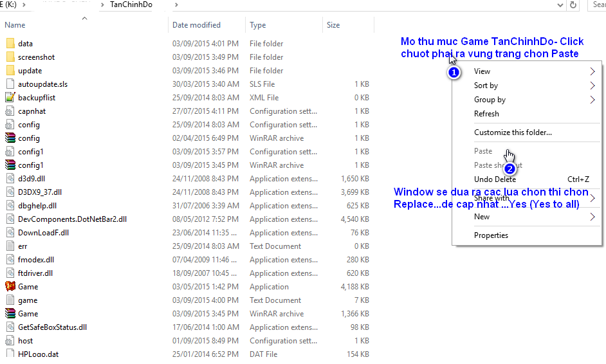The height and width of the screenshot is (364, 606).
Task: Select the HPLogo.dat file name
Action: (38, 354)
